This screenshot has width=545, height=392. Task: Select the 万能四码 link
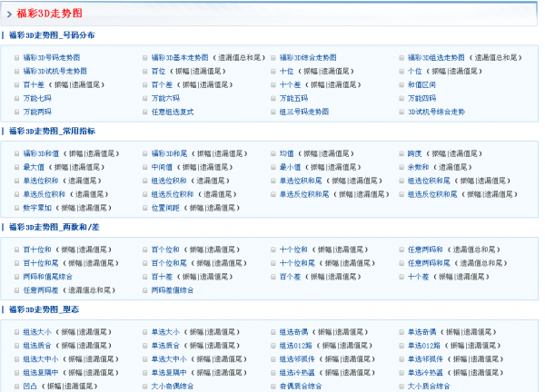[x=421, y=98]
